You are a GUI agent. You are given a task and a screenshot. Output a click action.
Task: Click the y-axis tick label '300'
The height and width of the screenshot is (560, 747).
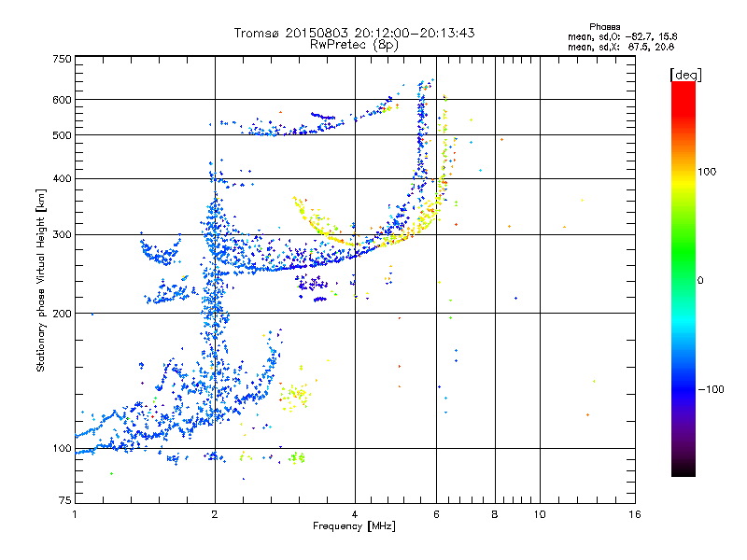point(62,234)
